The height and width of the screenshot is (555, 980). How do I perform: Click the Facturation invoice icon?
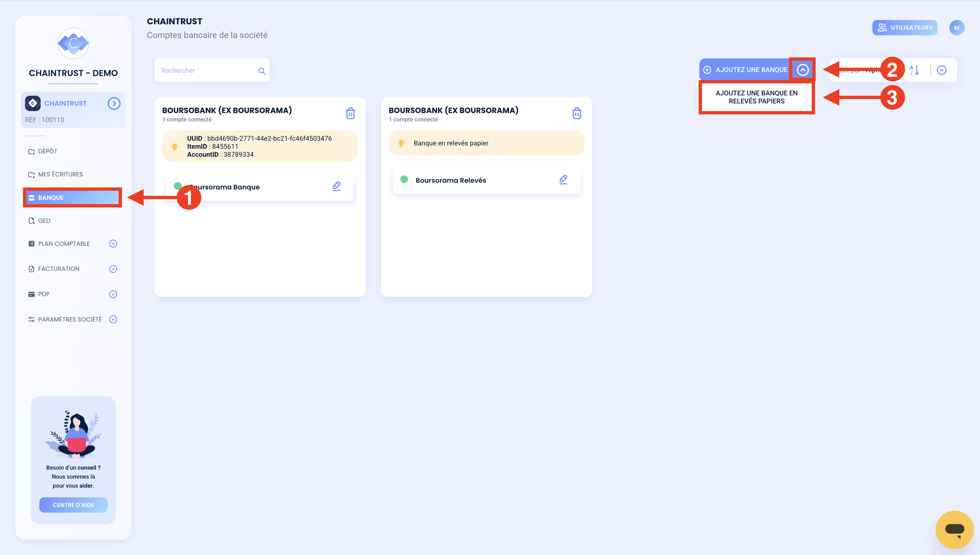pos(32,269)
